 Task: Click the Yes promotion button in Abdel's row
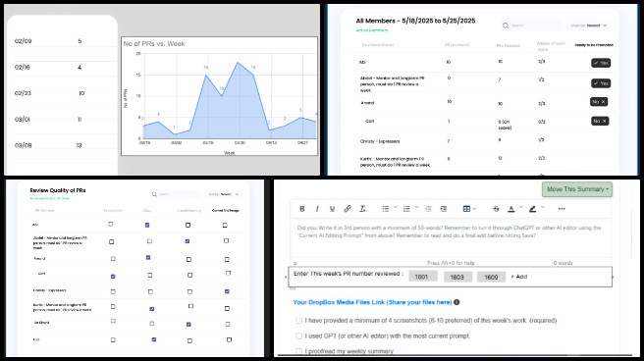601,83
